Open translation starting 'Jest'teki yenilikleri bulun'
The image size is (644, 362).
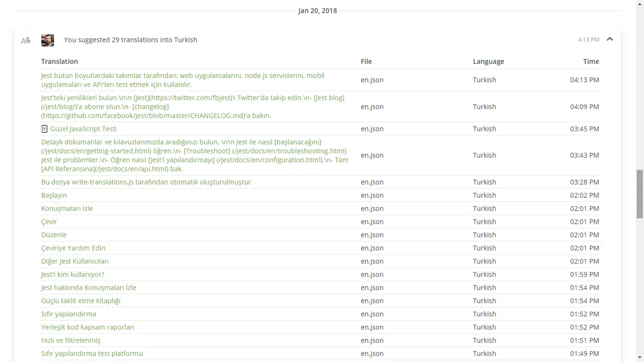(193, 107)
